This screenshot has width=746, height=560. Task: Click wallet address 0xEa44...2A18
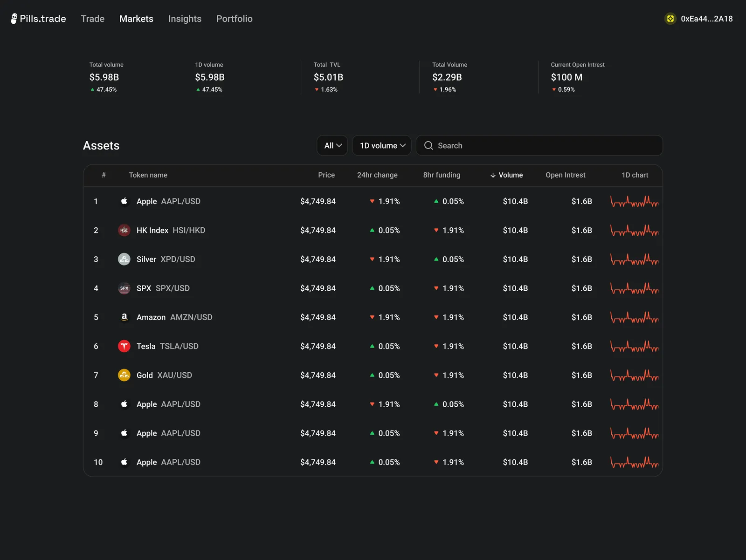(707, 19)
